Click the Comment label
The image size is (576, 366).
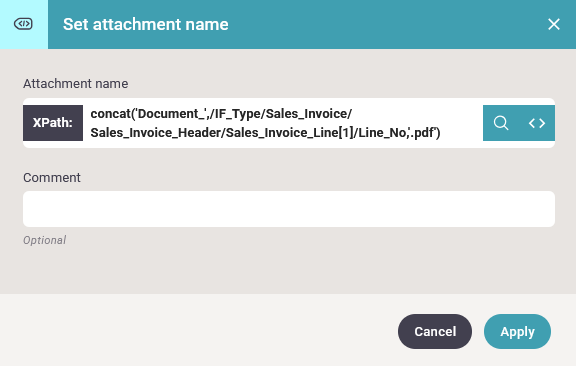pos(52,178)
